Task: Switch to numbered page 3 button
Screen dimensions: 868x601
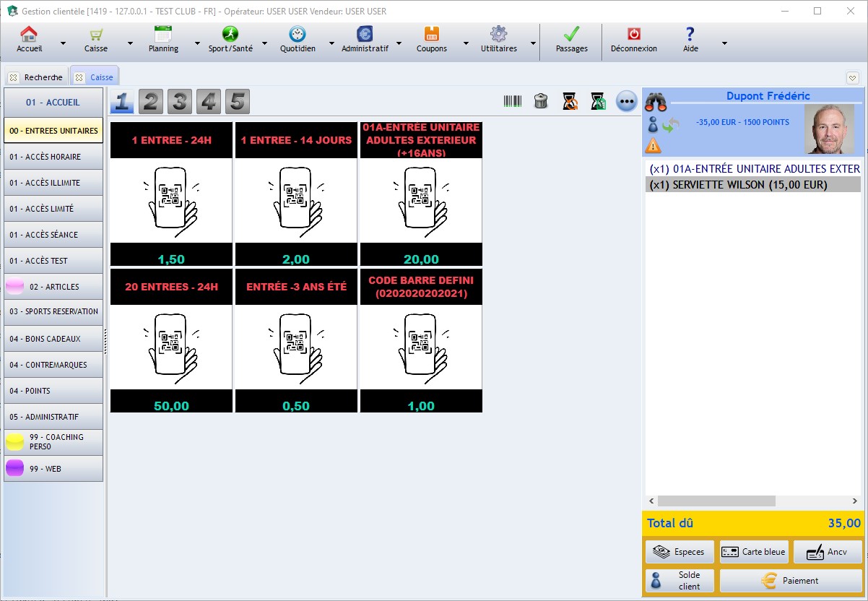Action: (x=180, y=102)
